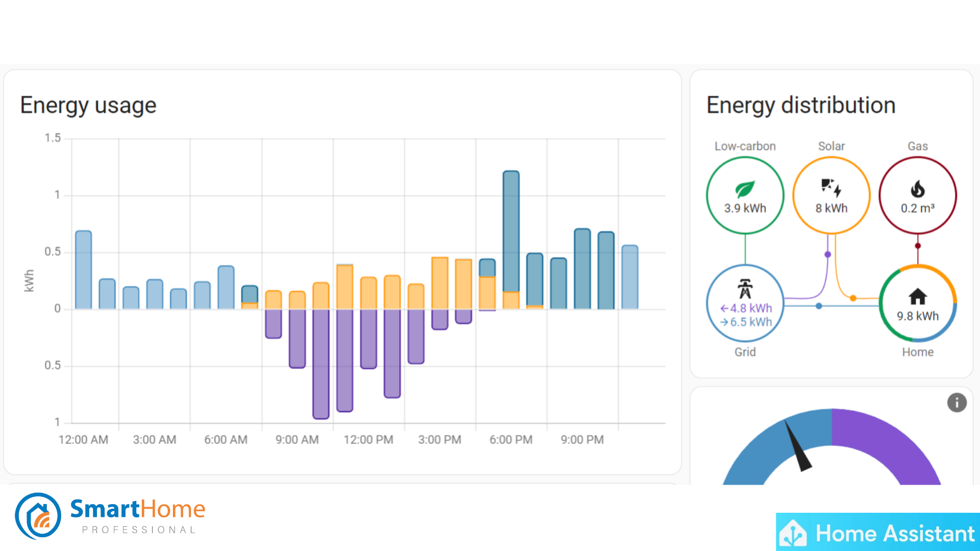The height and width of the screenshot is (551, 980).
Task: Click the 8 kWh Solar value
Action: tap(831, 208)
